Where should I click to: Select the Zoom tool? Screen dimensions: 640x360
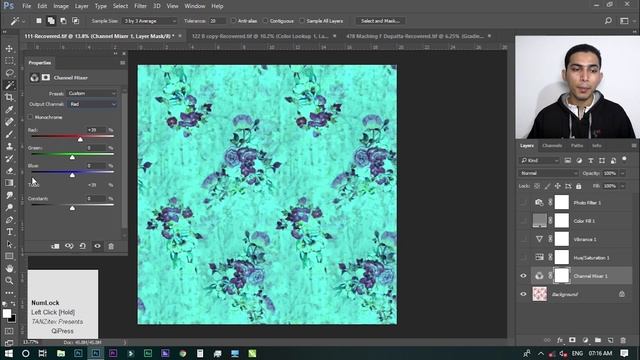9,281
